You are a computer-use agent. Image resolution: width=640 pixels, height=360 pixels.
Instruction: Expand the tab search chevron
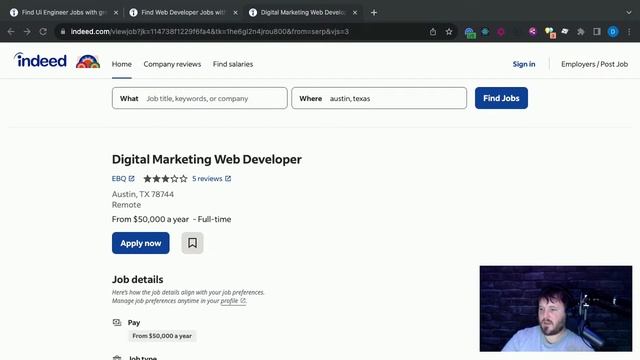coord(629,13)
